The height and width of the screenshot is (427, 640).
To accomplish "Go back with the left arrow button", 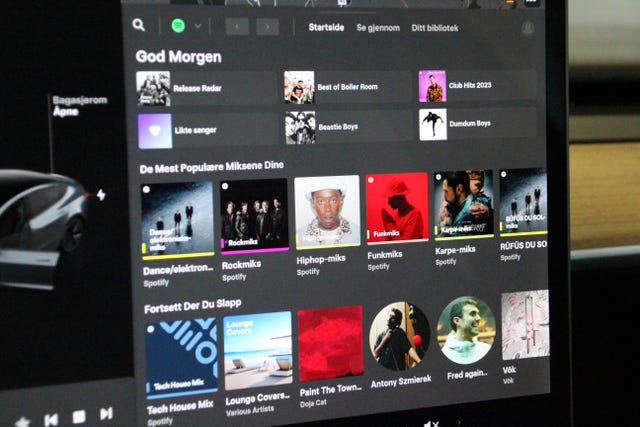I will pyautogui.click(x=237, y=27).
